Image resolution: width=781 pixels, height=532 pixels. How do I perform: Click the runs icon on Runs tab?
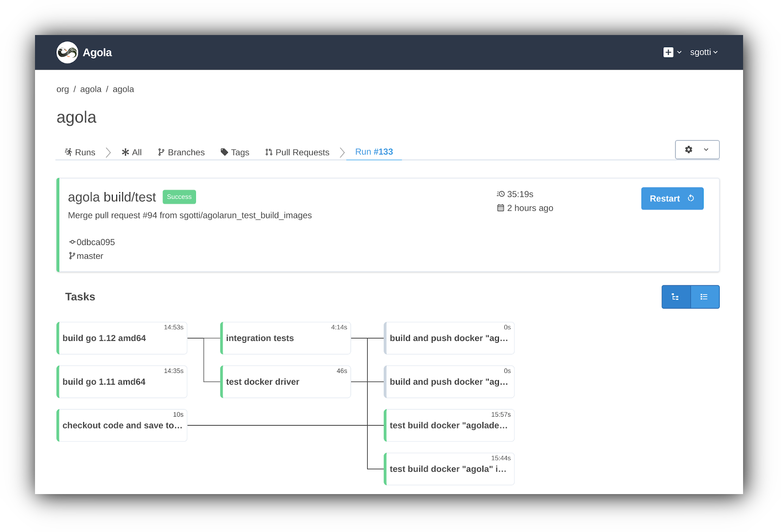(x=69, y=152)
